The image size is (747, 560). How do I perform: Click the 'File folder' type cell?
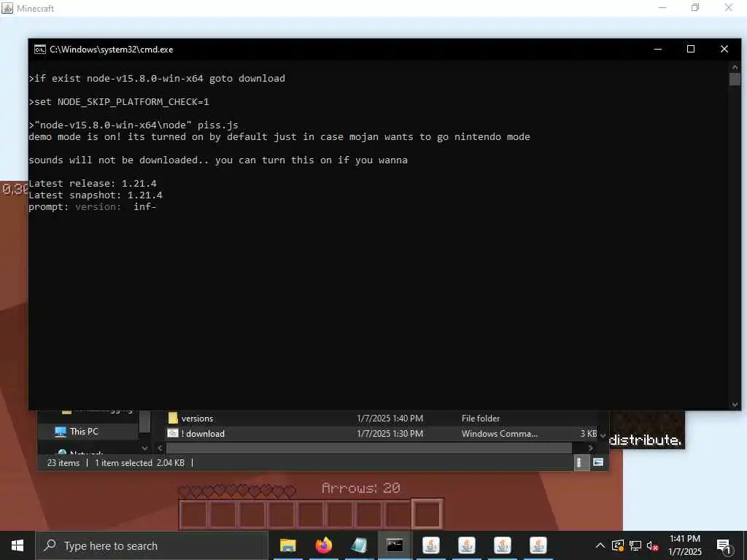point(481,419)
